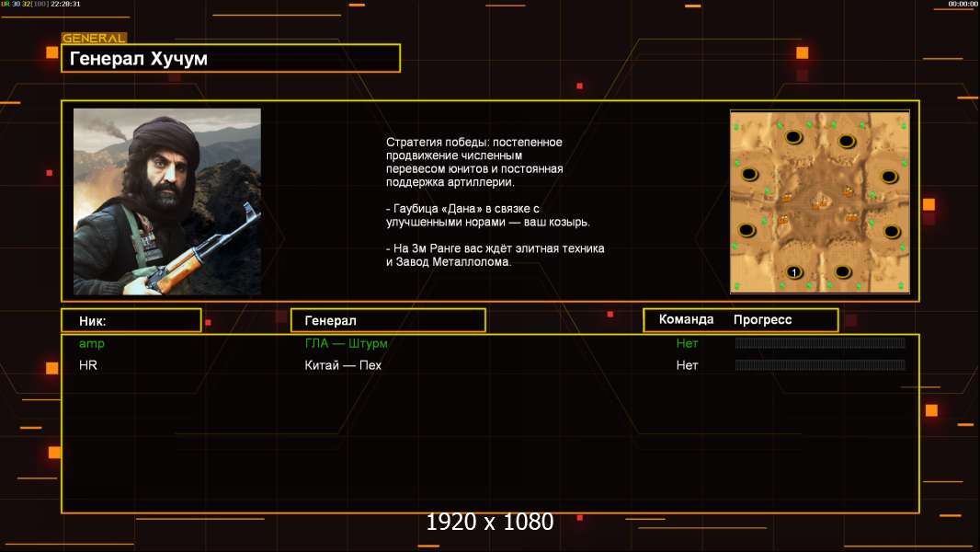The width and height of the screenshot is (980, 552).
Task: Click the Гаубица «Дана» tip text
Action: click(x=487, y=215)
